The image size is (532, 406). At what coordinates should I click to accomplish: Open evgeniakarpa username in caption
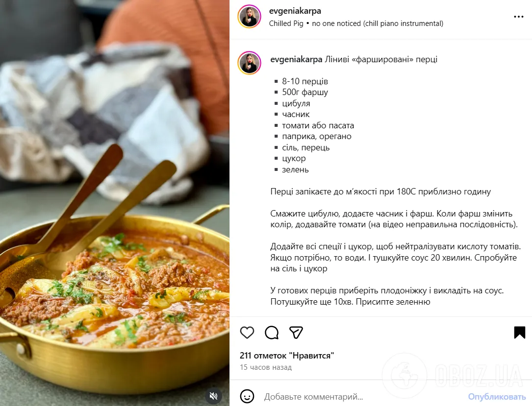point(296,59)
